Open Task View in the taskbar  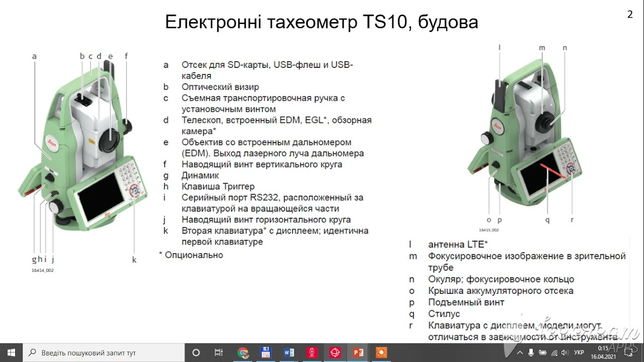218,352
